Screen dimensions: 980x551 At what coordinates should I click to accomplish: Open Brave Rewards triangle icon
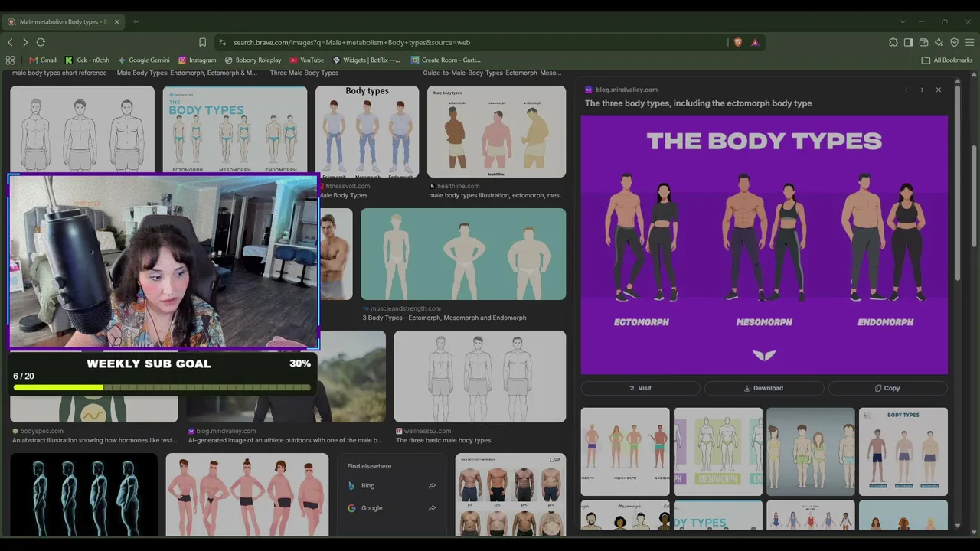[755, 42]
